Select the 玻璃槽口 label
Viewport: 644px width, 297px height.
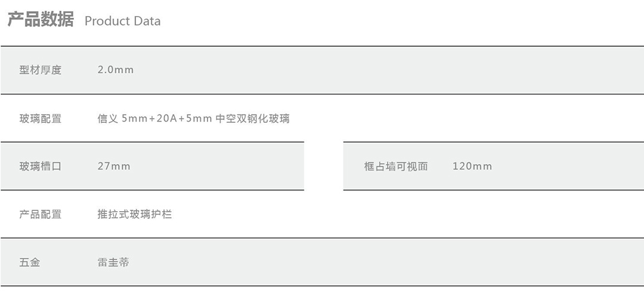coord(41,166)
